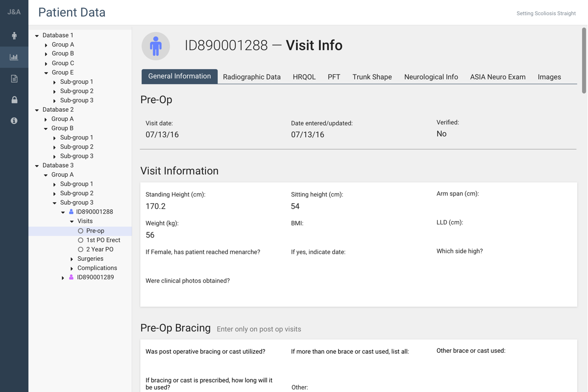Select the pink person icon for ID890001289
The width and height of the screenshot is (588, 392).
tap(71, 277)
